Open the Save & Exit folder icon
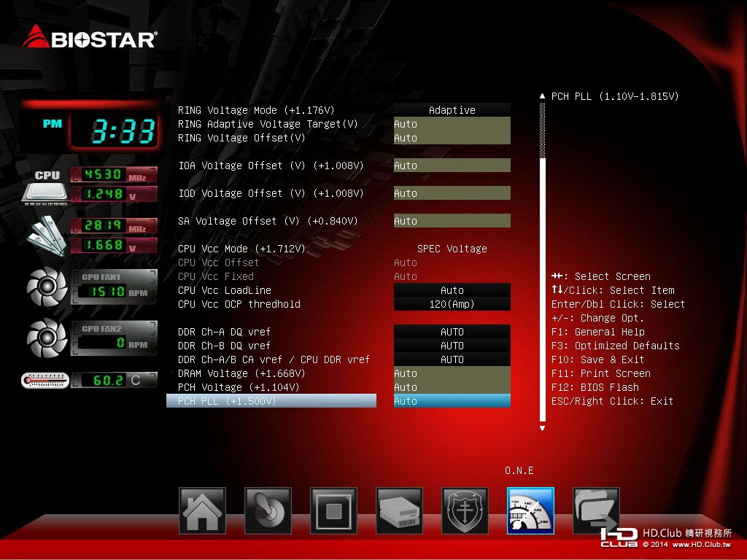747x560 pixels. point(596,510)
